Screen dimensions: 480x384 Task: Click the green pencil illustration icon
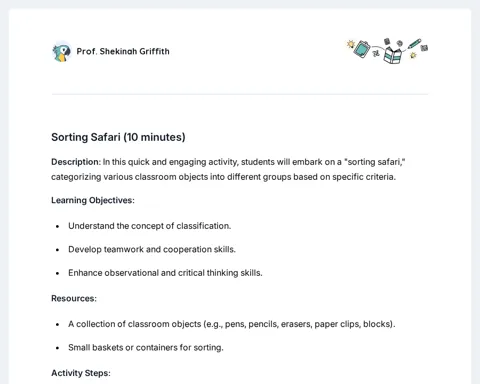coord(414,43)
